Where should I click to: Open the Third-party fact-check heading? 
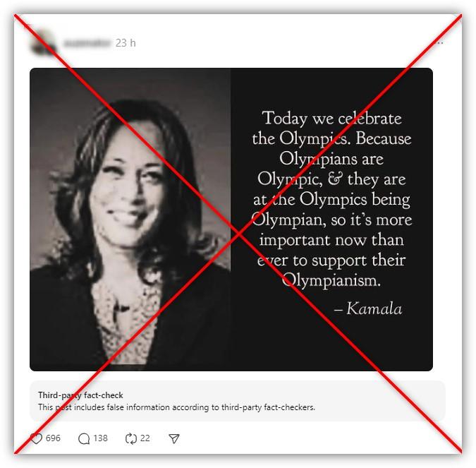(x=80, y=395)
